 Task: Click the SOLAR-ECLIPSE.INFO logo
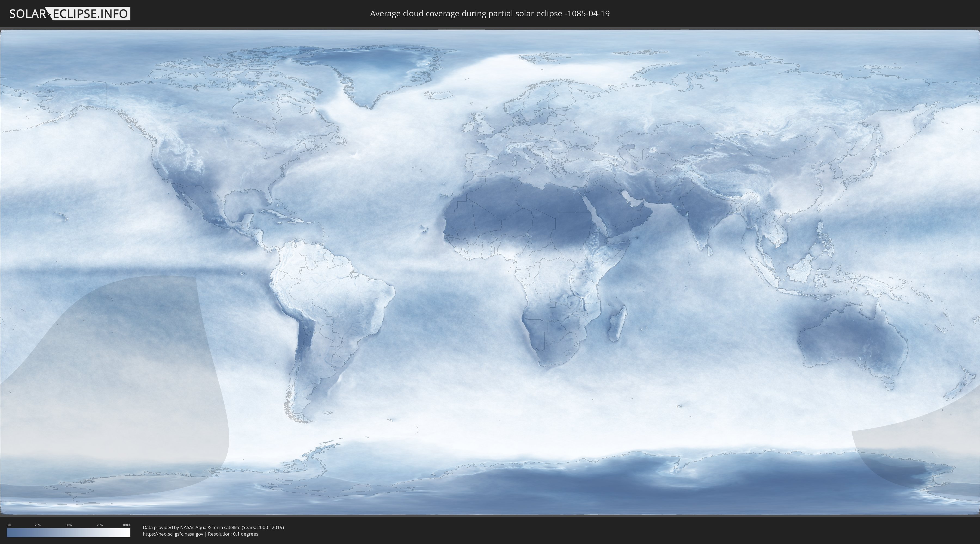70,14
